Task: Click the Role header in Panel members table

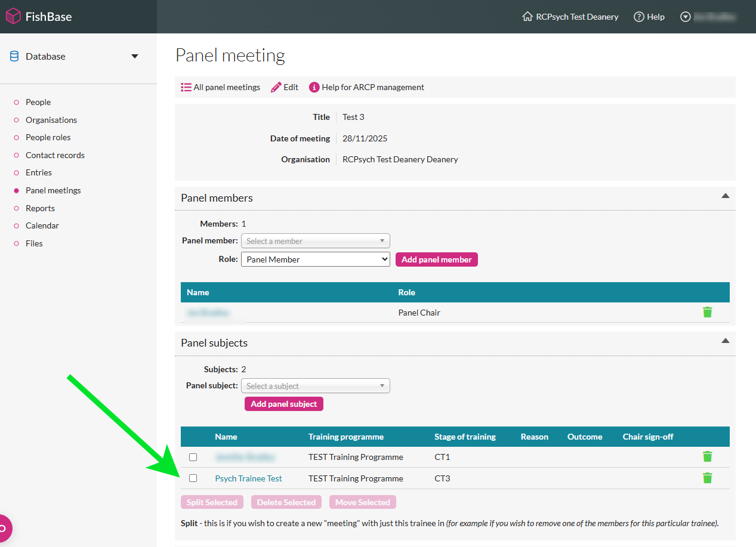Action: [406, 292]
